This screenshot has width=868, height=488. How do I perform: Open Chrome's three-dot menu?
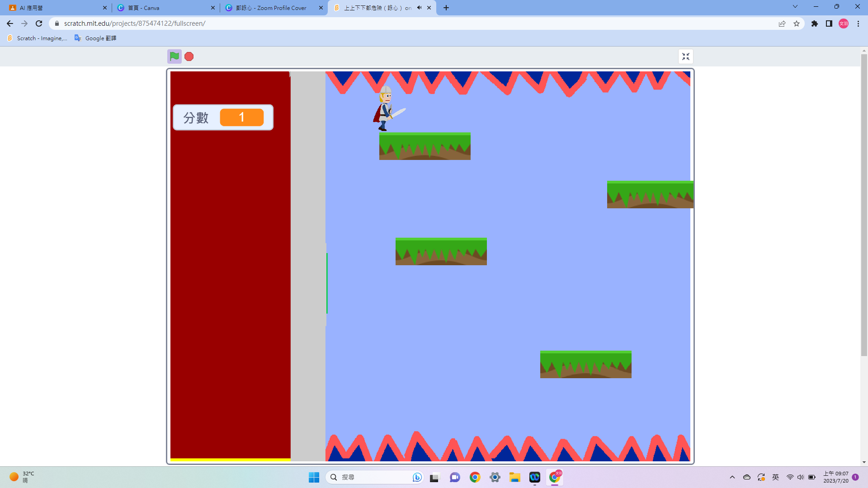(x=858, y=23)
